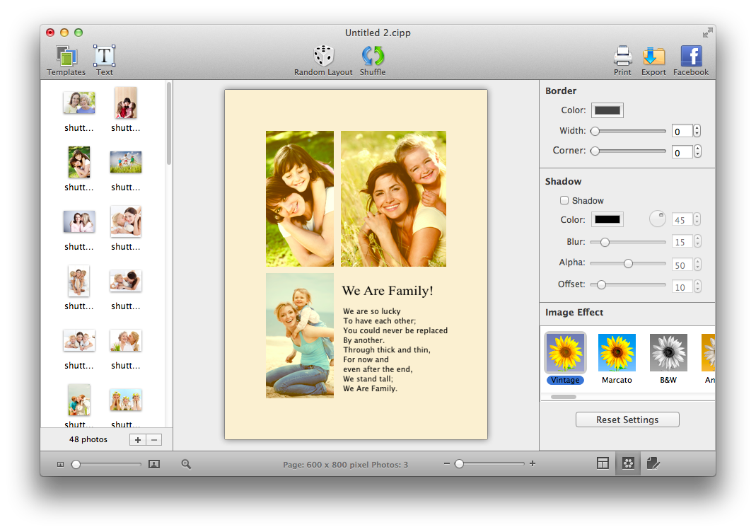Open the Border Color swatch

point(607,110)
